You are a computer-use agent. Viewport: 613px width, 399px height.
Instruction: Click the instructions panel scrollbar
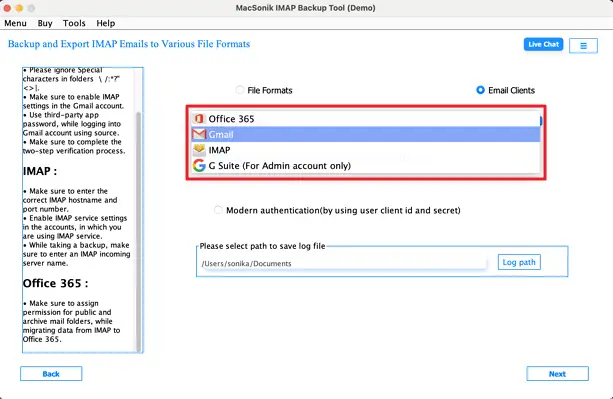(x=138, y=231)
